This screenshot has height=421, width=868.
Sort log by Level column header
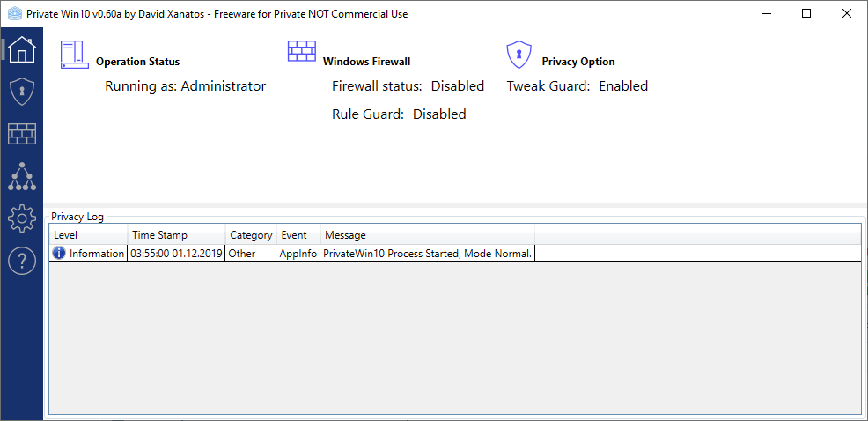(89, 235)
